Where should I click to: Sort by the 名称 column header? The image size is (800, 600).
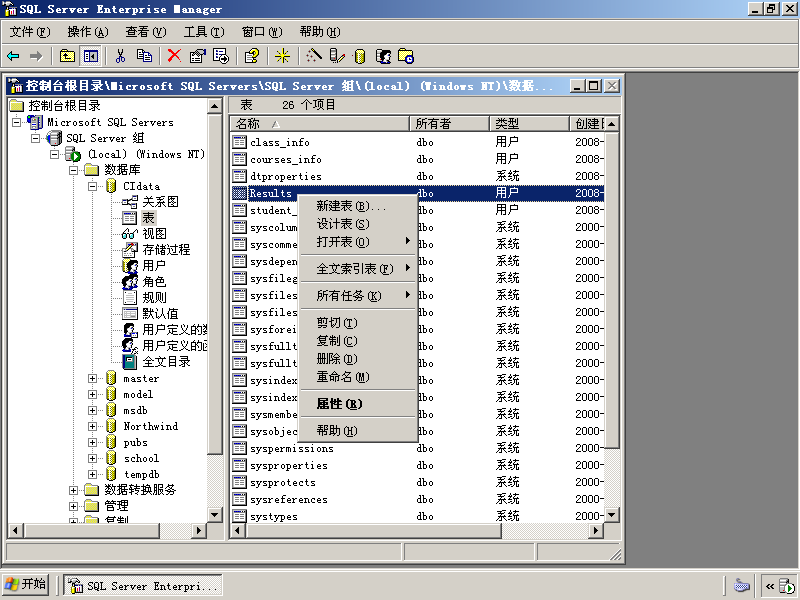(x=320, y=124)
